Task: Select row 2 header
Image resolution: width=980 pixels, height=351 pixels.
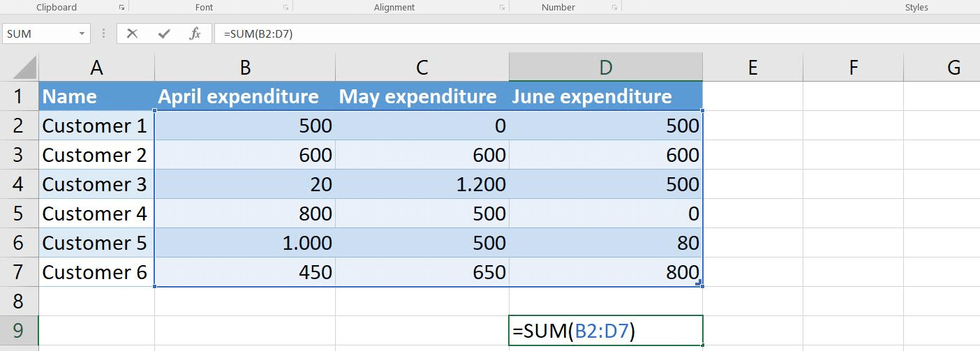Action: pyautogui.click(x=19, y=126)
